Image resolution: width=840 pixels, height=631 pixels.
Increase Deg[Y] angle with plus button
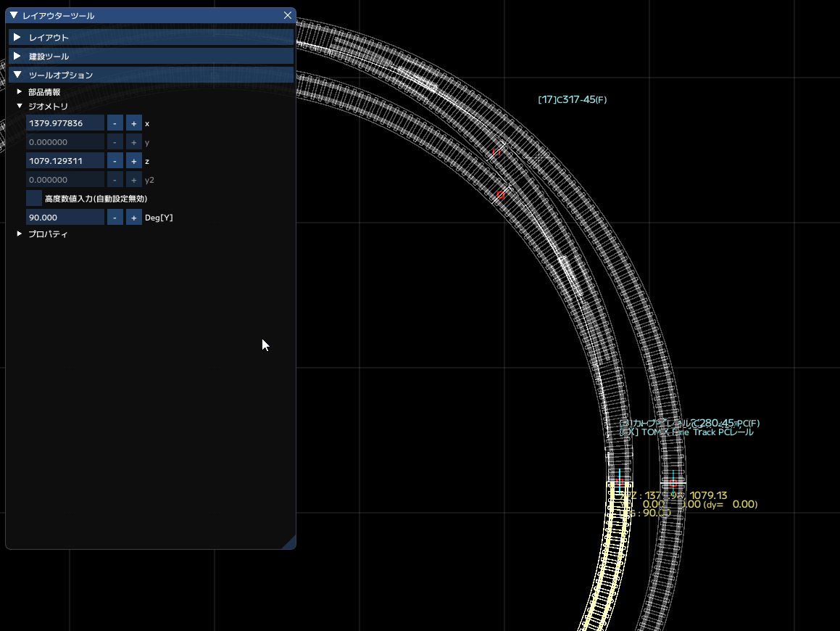tap(134, 217)
